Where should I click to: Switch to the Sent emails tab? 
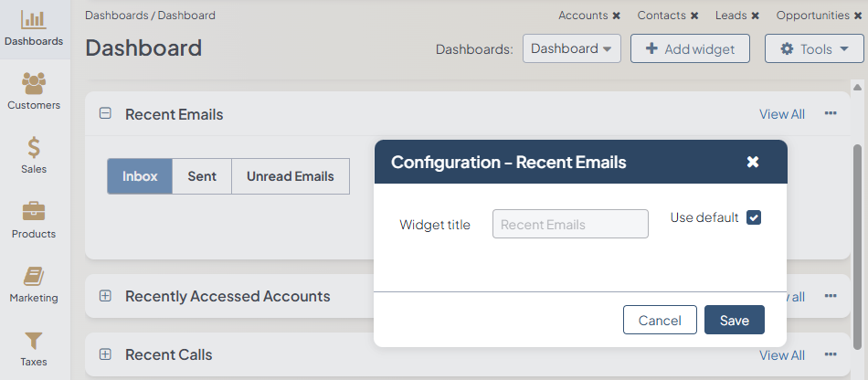tap(202, 176)
